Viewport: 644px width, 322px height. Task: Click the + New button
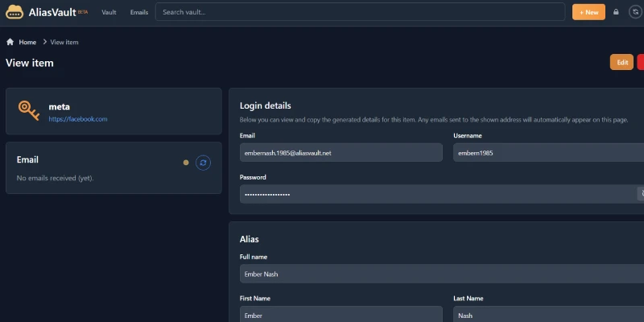click(x=588, y=12)
